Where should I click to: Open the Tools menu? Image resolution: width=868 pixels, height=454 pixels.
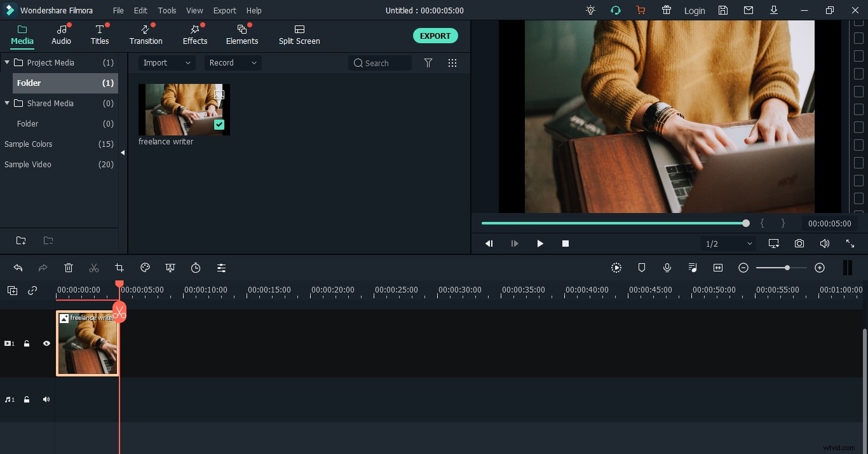(167, 11)
